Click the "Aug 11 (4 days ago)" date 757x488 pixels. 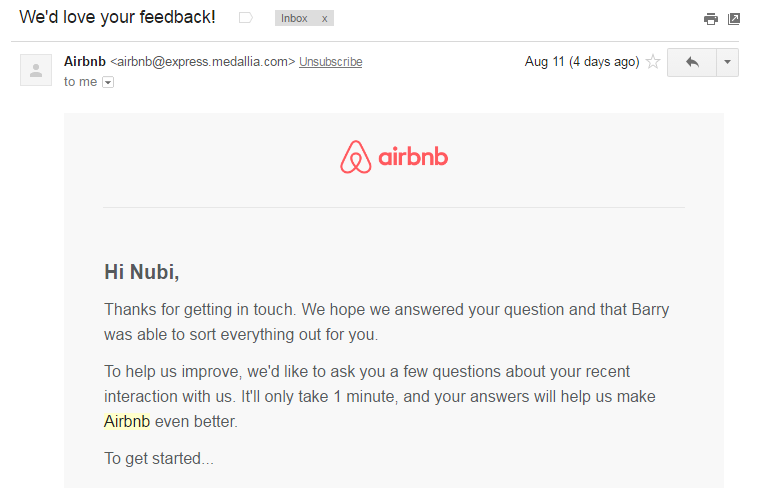581,62
